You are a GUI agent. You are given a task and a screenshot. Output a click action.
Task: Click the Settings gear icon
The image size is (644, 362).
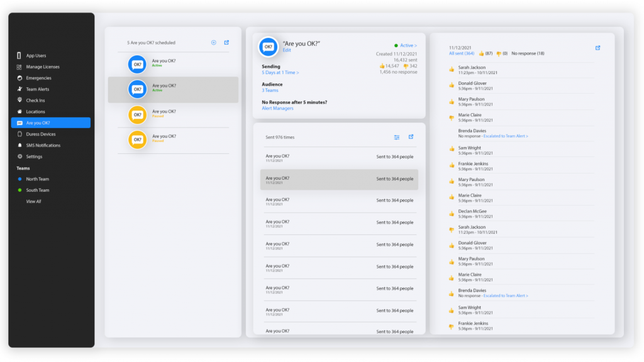click(19, 156)
